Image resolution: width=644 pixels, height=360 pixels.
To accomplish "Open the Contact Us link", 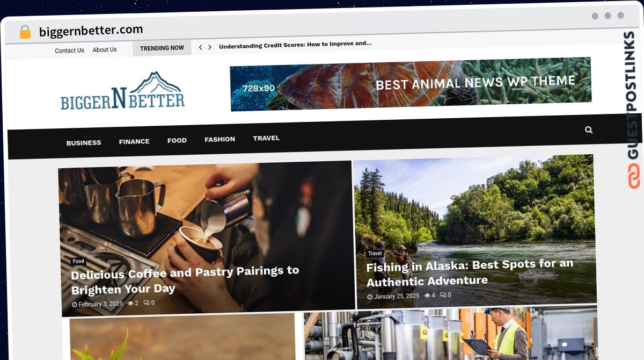I will click(x=69, y=51).
